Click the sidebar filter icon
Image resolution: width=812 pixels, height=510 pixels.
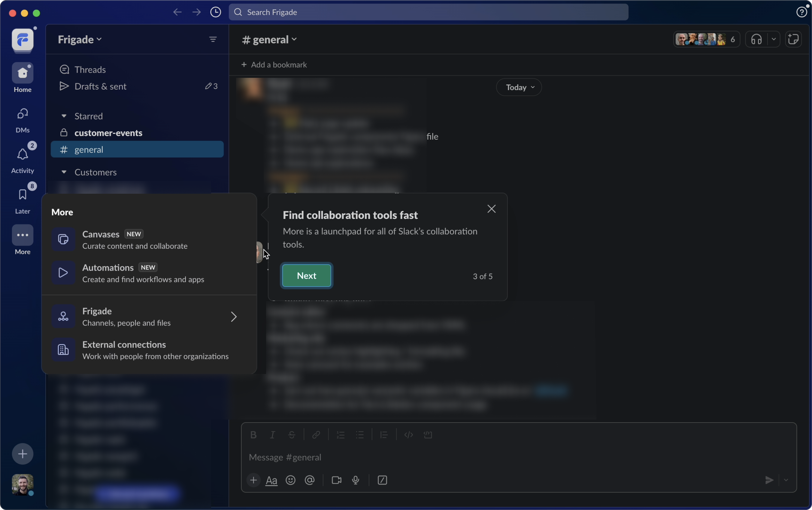213,39
